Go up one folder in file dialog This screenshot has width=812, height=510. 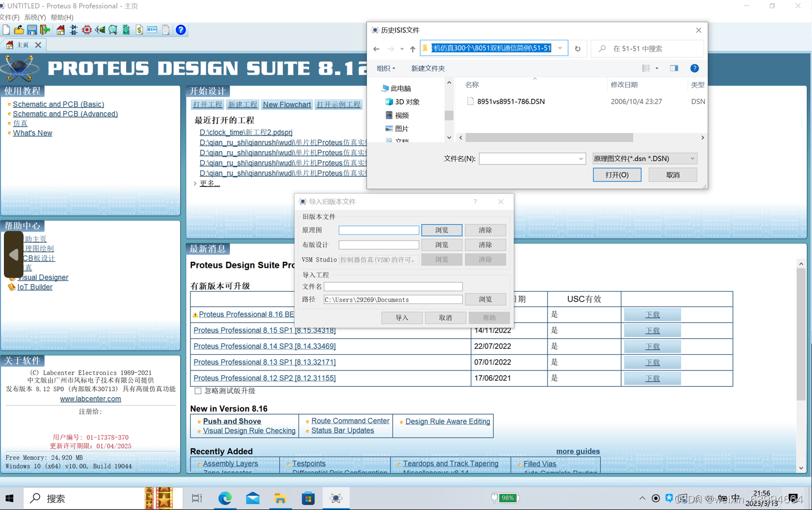pyautogui.click(x=413, y=49)
